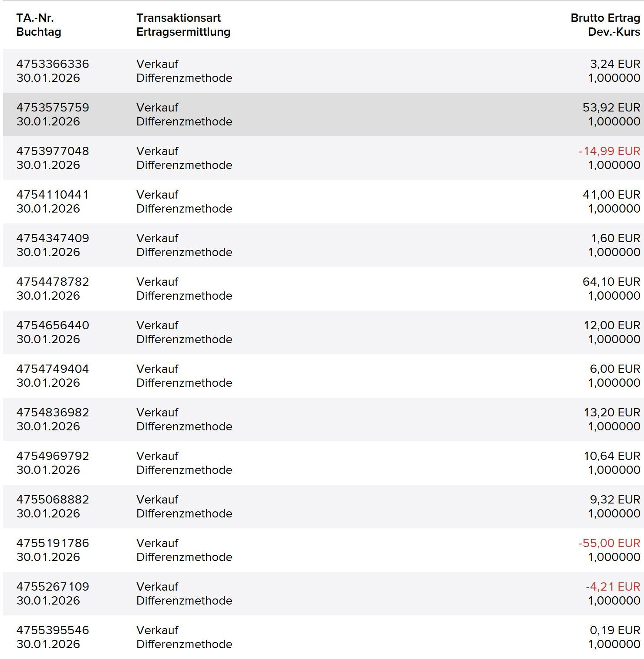Select transaction number 4754110441
Viewport: 644px width, 659px height.
click(53, 195)
